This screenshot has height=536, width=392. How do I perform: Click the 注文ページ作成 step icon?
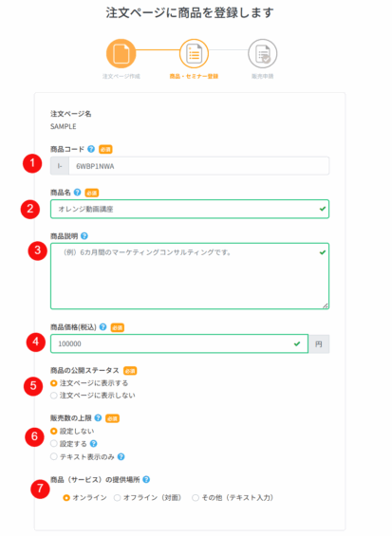(121, 54)
